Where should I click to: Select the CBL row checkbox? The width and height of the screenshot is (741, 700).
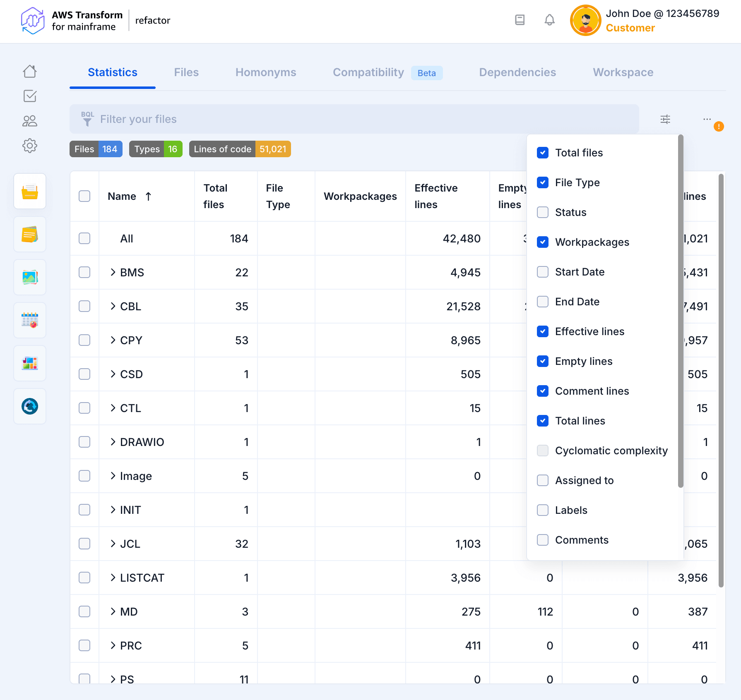[x=84, y=306]
